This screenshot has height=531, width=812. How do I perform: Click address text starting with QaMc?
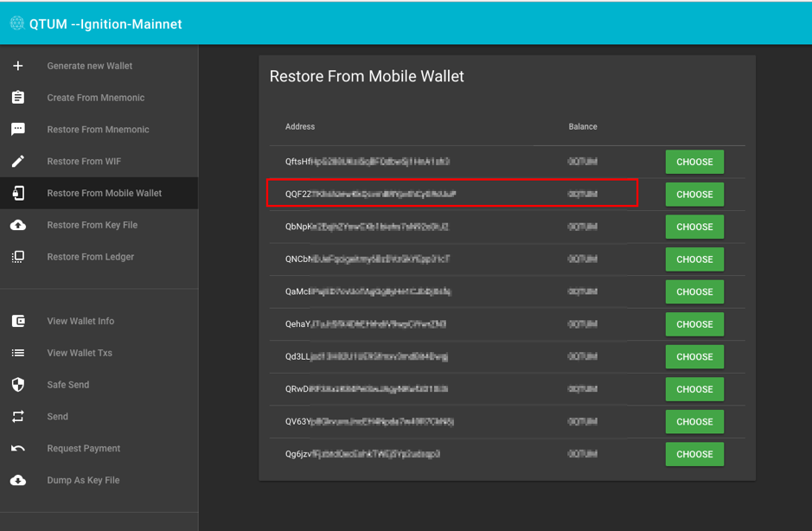click(x=368, y=291)
